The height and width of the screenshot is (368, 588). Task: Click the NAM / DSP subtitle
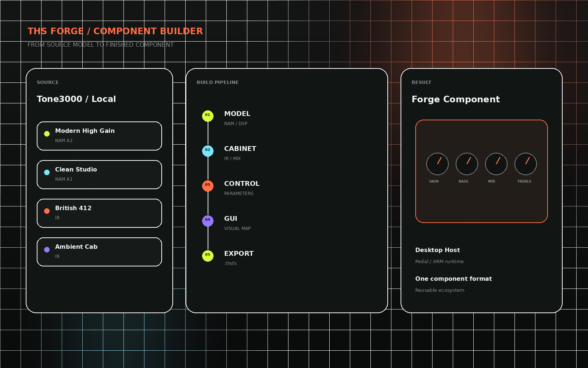(236, 124)
